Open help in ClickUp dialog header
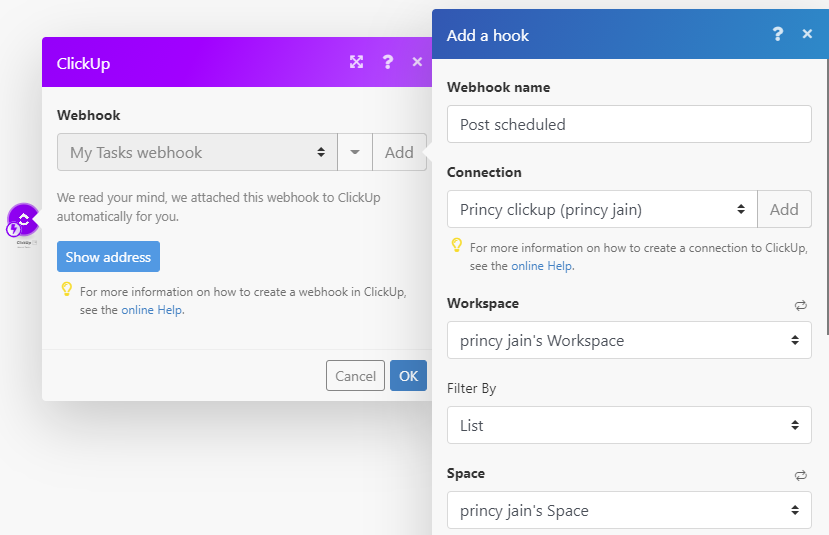 click(x=388, y=62)
